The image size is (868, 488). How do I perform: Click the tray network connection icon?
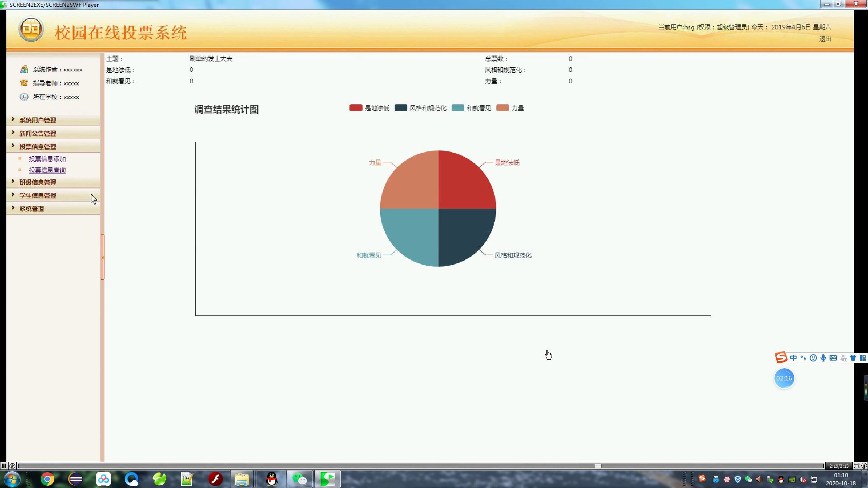click(814, 479)
